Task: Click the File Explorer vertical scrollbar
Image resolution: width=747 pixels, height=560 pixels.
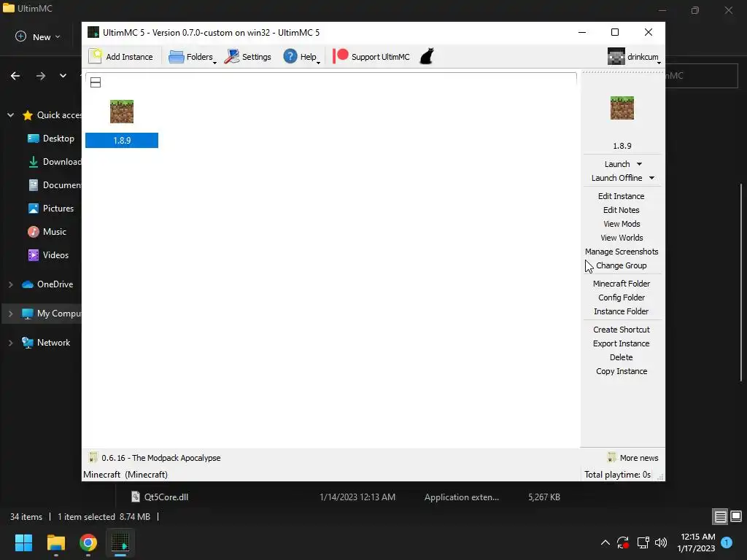Action: pos(741,282)
